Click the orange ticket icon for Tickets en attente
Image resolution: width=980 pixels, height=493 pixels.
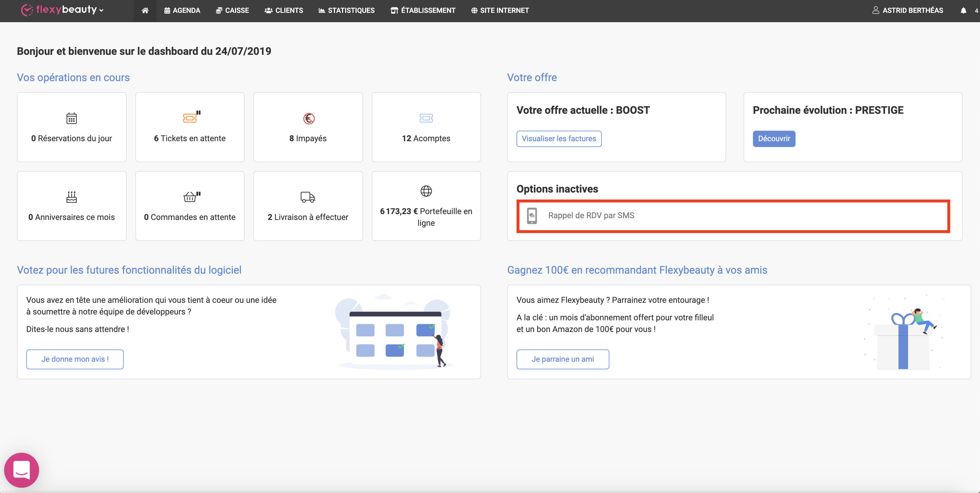coord(191,117)
